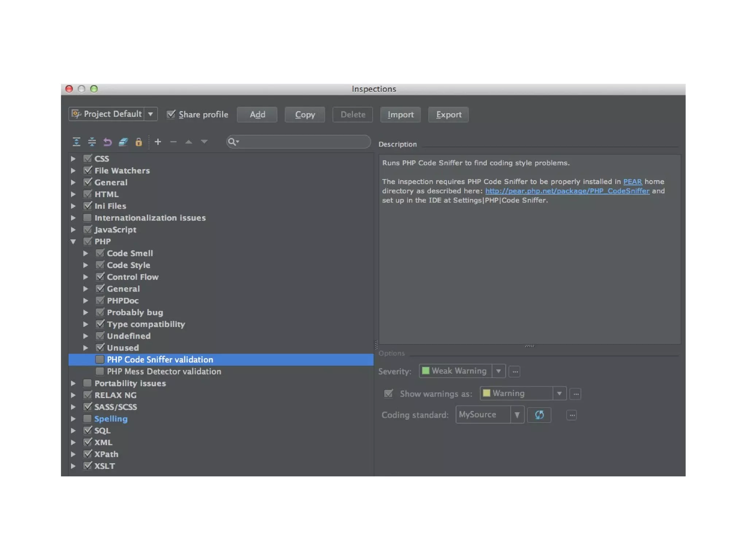Collapse the PHP tree node

(73, 242)
